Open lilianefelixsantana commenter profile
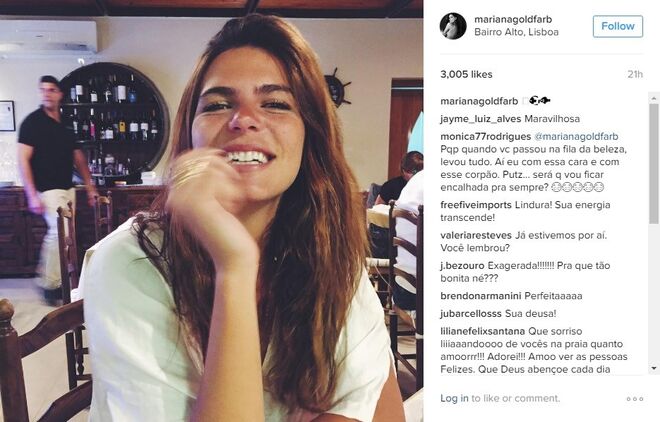Image resolution: width=660 pixels, height=422 pixels. (482, 331)
